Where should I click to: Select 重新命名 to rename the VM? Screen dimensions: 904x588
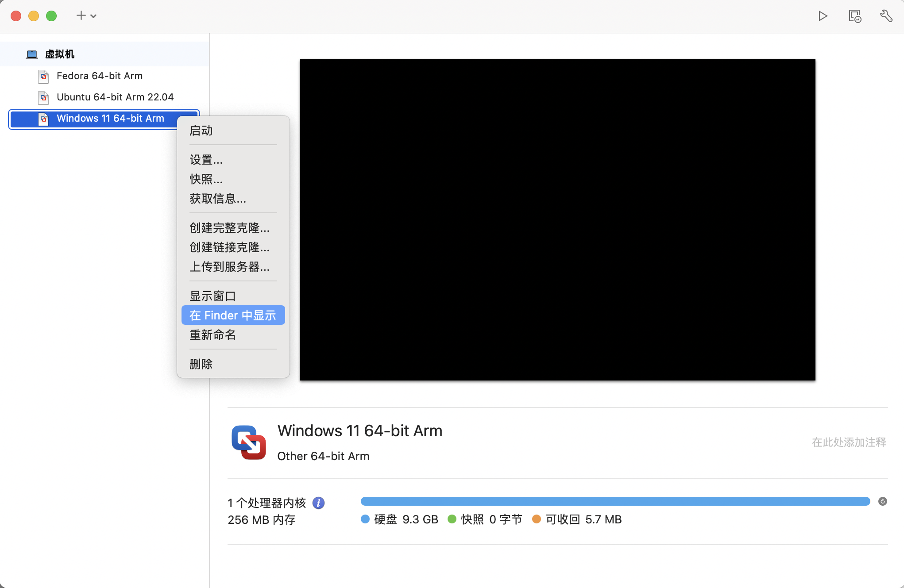[212, 335]
